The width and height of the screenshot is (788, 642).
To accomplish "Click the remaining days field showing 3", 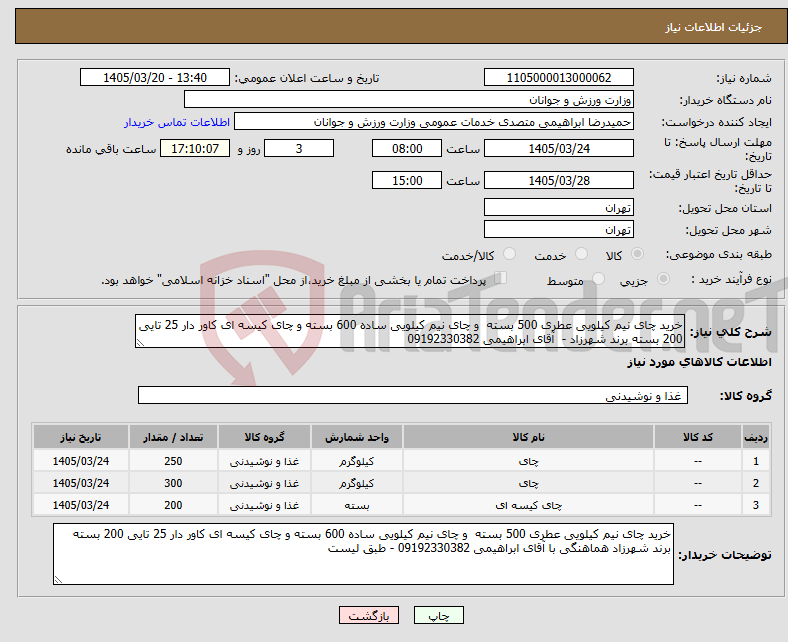I will click(299, 148).
